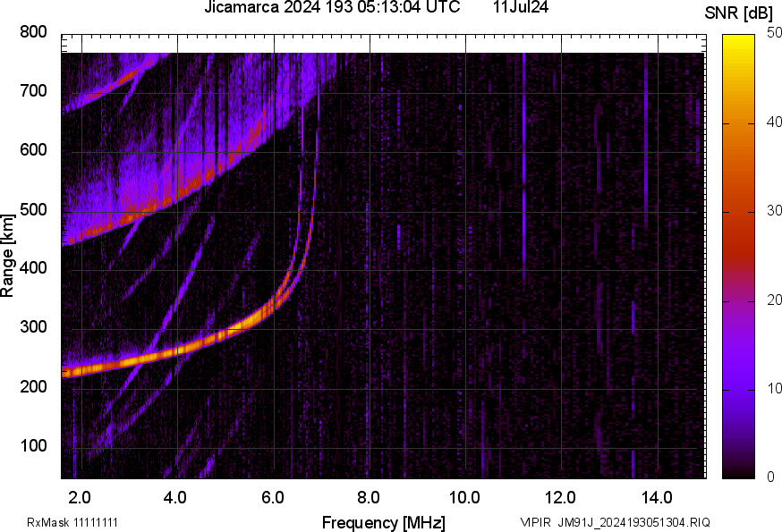
Task: Click range tick label '200'
Action: (33, 386)
